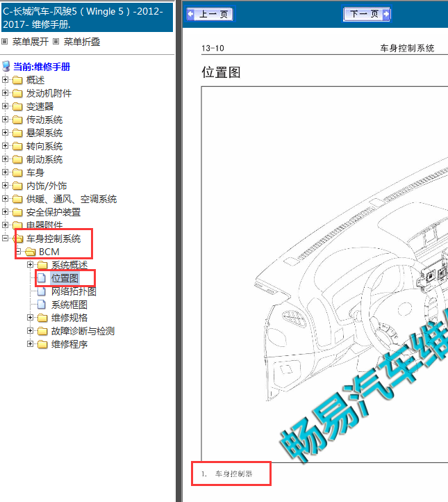This screenshot has height=502, width=448.
Task: Expand the 故障诊断与检测 subfolder
Action: tap(30, 331)
